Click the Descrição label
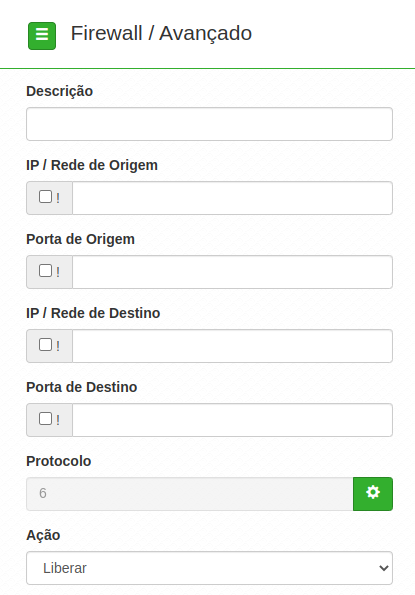This screenshot has width=415, height=595. click(x=60, y=91)
